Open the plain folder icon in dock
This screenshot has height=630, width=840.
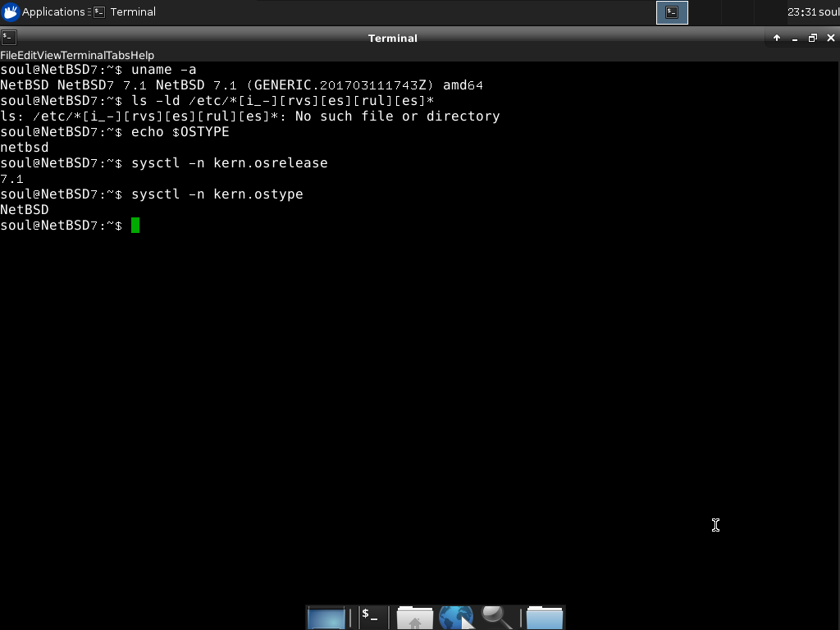[545, 617]
